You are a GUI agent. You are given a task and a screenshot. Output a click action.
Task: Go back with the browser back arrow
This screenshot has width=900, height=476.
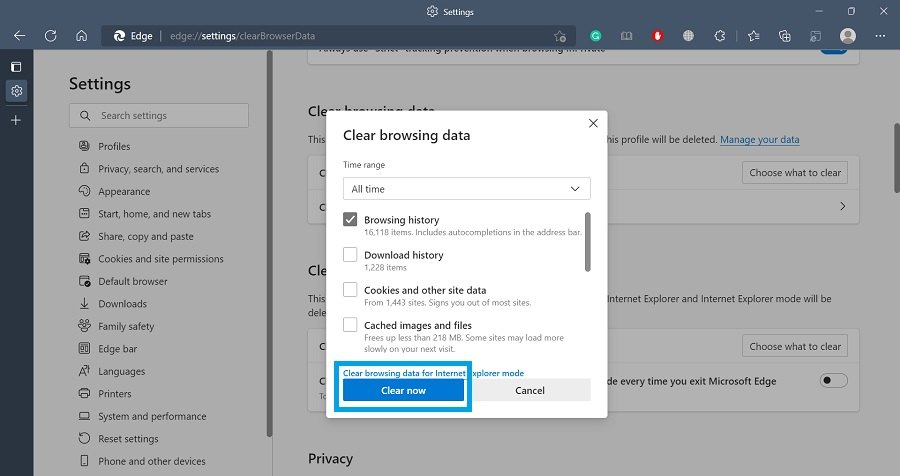(20, 36)
